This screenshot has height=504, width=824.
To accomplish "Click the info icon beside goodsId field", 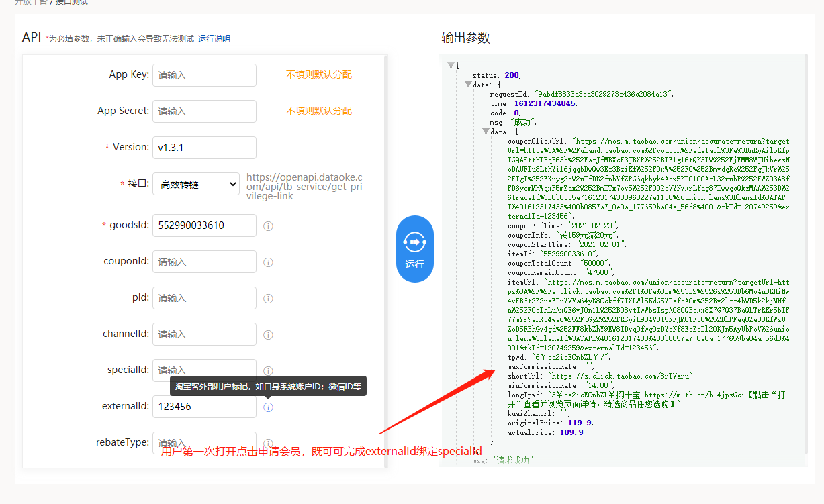I will [268, 226].
